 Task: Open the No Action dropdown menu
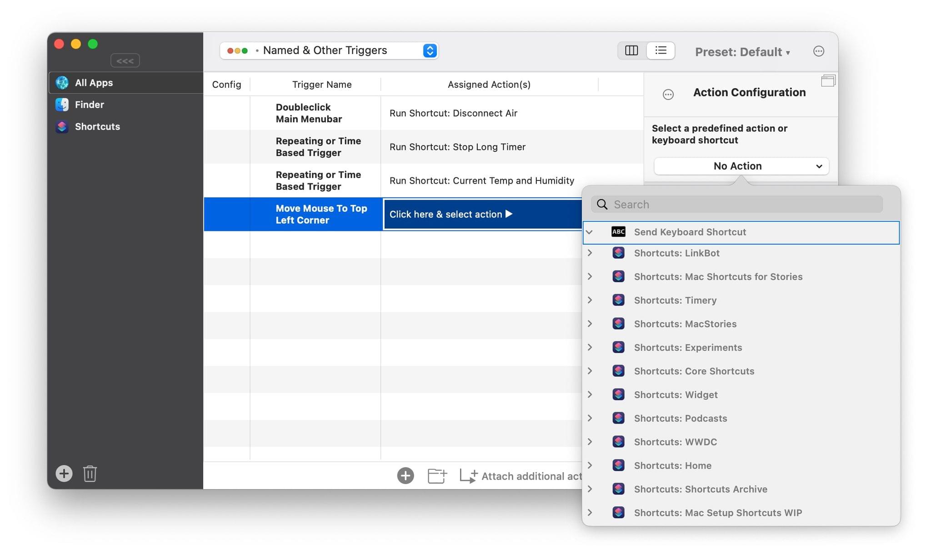[x=740, y=165]
